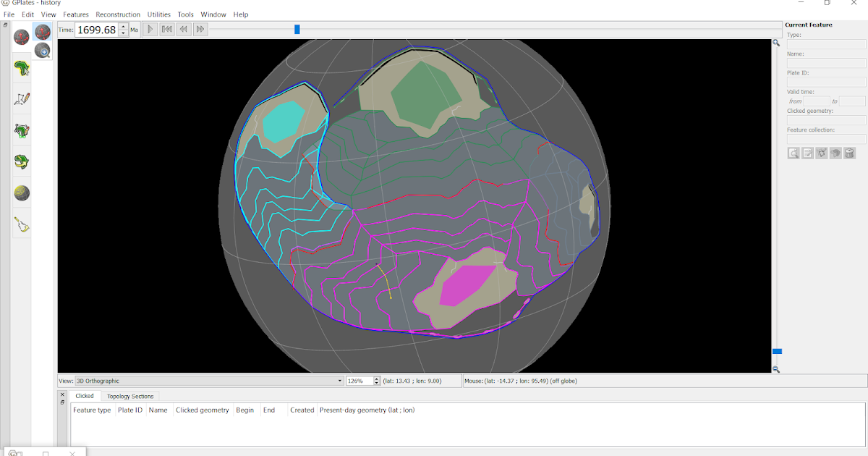
Task: Open the 3D Orthographic view dropdown
Action: (x=209, y=381)
